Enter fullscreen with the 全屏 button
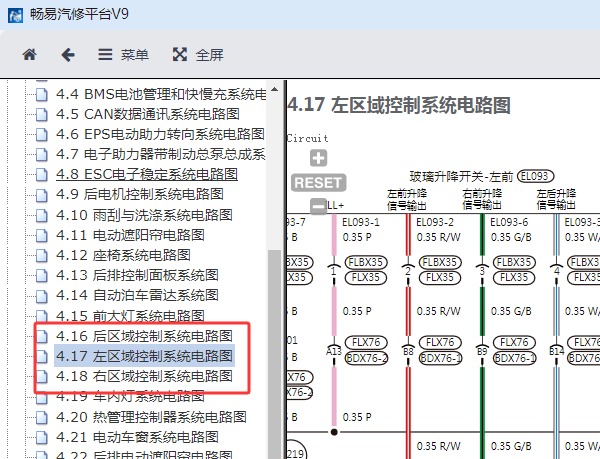Image resolution: width=600 pixels, height=459 pixels. point(198,55)
